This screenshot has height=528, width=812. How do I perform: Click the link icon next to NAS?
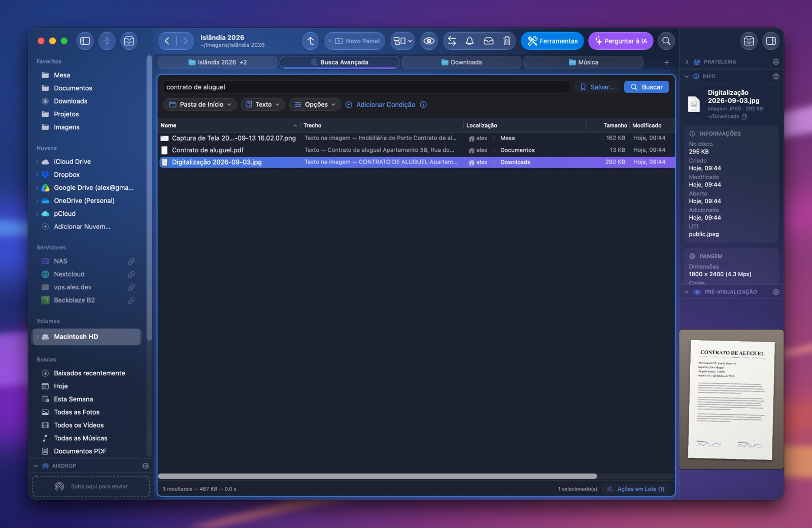click(131, 261)
